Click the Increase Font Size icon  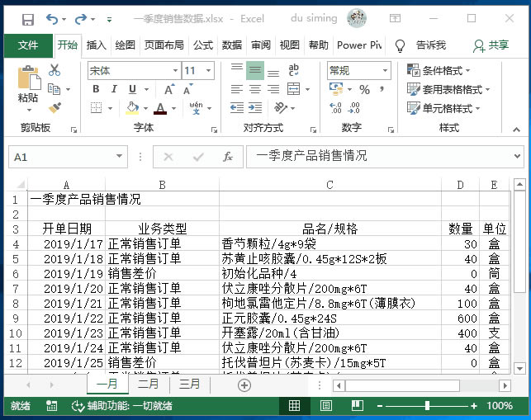tap(170, 89)
